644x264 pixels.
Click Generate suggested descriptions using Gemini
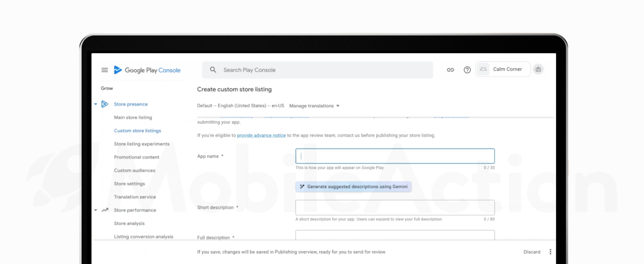tap(353, 187)
